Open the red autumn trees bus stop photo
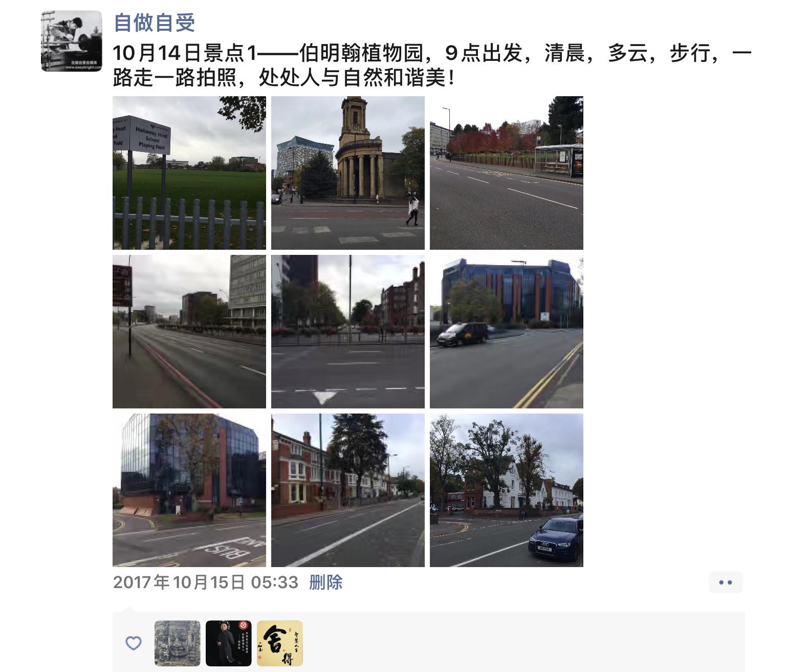The height and width of the screenshot is (672, 786). pos(507,173)
